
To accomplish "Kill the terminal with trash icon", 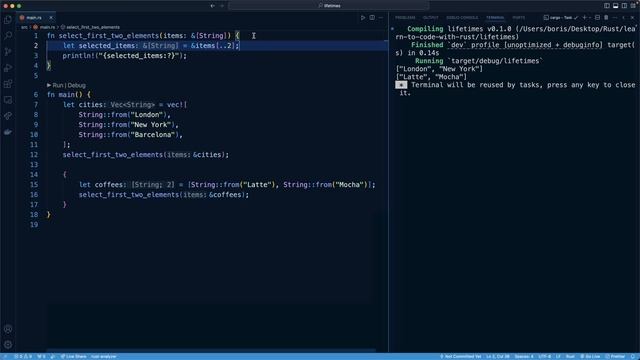I will [606, 18].
